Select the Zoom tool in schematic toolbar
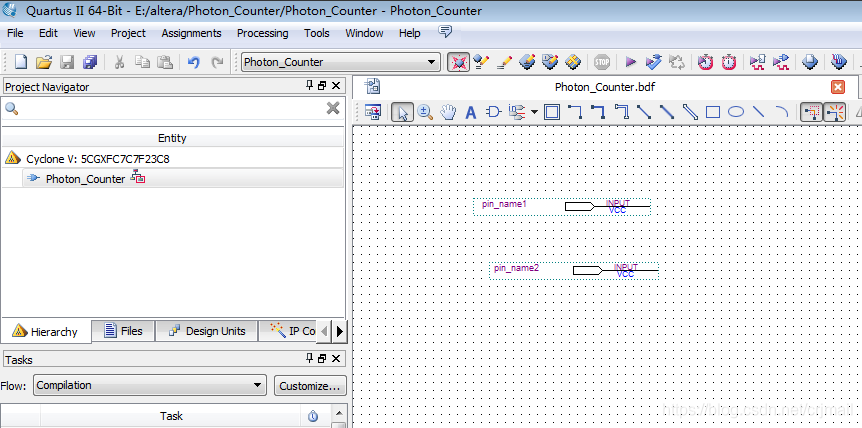862x428 pixels. (x=426, y=112)
